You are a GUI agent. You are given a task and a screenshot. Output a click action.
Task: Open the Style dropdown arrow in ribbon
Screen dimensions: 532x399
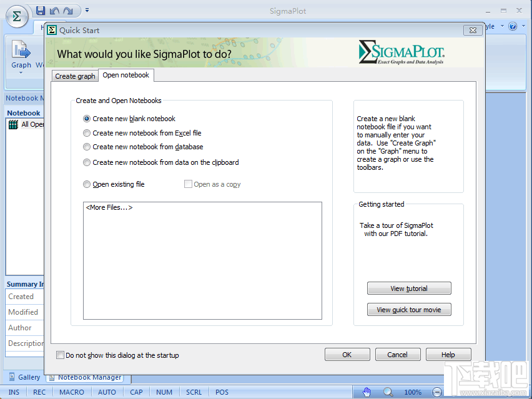502,26
